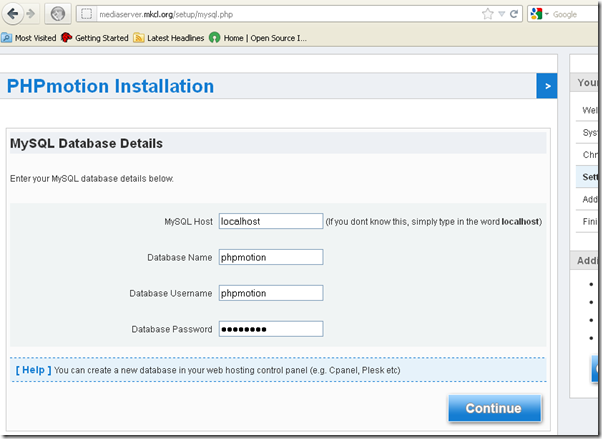Open the URL history dropdown arrow
The image size is (602, 439).
pyautogui.click(x=501, y=14)
